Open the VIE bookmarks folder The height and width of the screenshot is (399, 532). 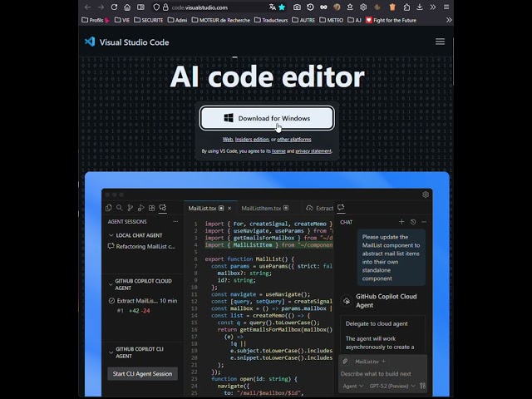pyautogui.click(x=122, y=20)
